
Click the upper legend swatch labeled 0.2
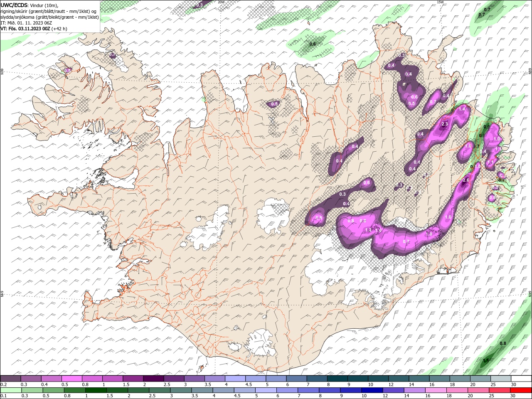(x=11, y=379)
